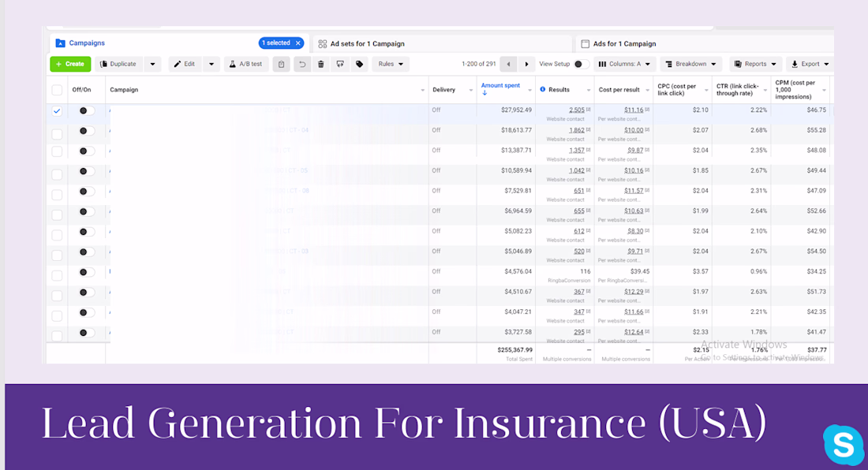Open the Columns dropdown
Viewport: 868px width, 470px height.
625,64
